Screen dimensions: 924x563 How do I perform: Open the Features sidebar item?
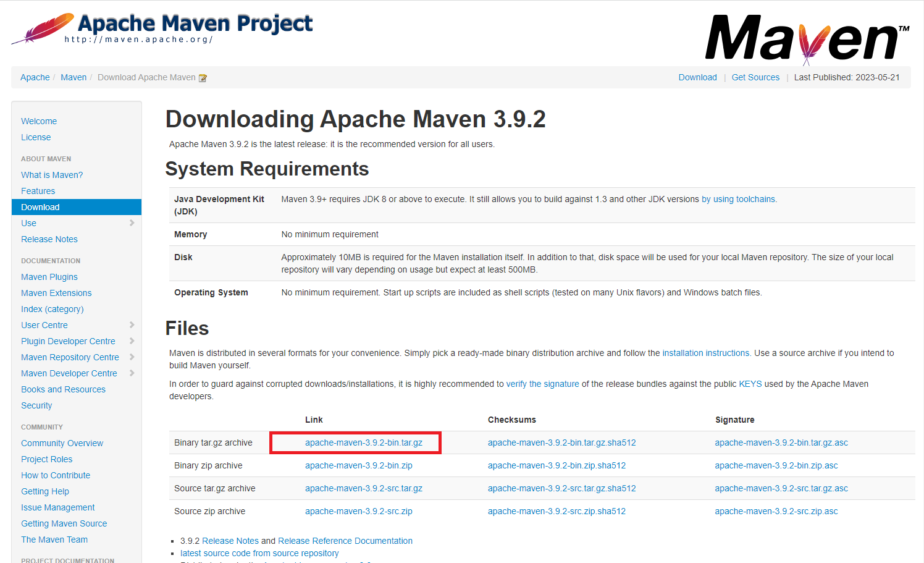pos(38,191)
